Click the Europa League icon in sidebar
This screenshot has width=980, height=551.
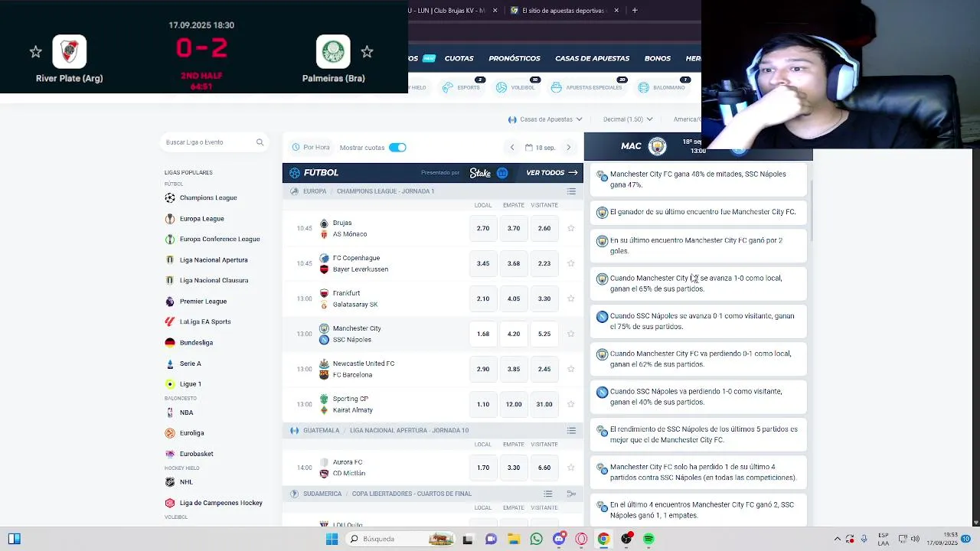coord(170,219)
